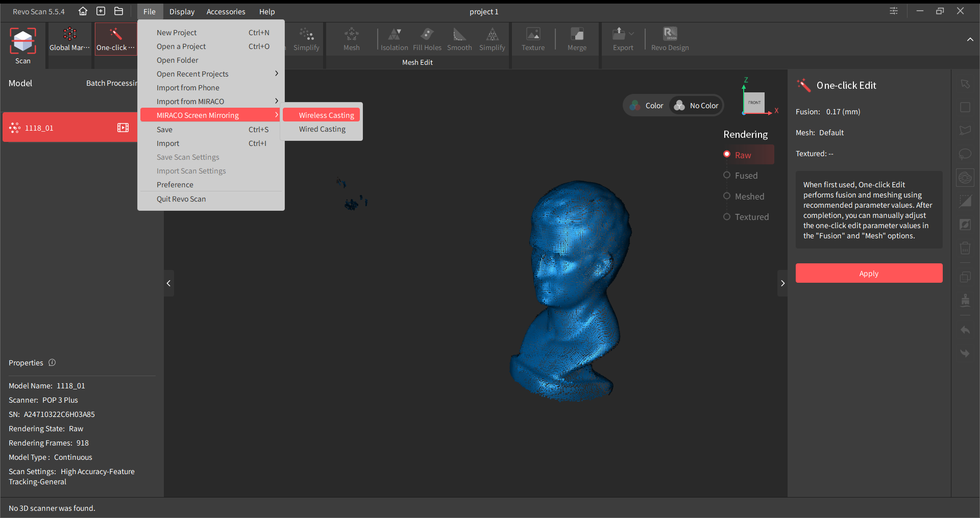Switch display to Color mode
The height and width of the screenshot is (518, 980).
pyautogui.click(x=646, y=106)
